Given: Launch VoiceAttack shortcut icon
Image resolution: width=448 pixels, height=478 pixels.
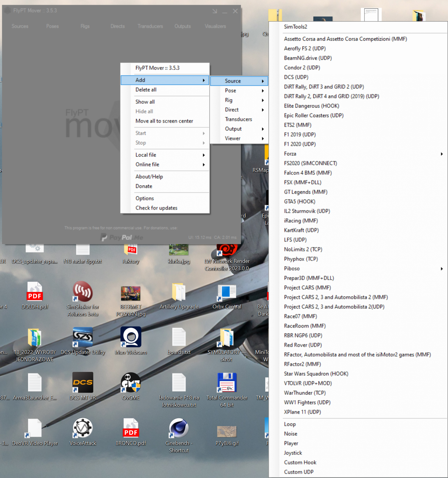Looking at the screenshot, I should [x=83, y=428].
